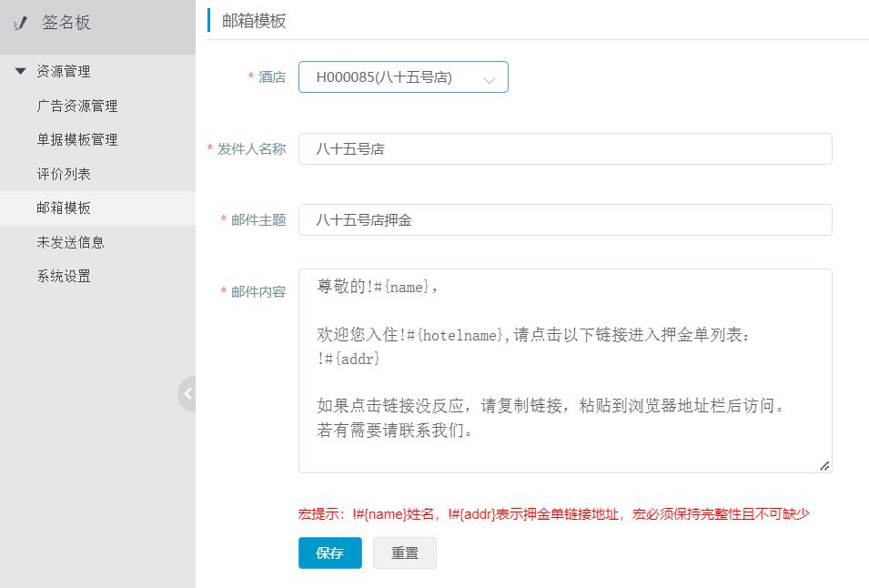Image resolution: width=869 pixels, height=588 pixels.
Task: Open 未发送信息 in the sidebar
Action: [70, 242]
